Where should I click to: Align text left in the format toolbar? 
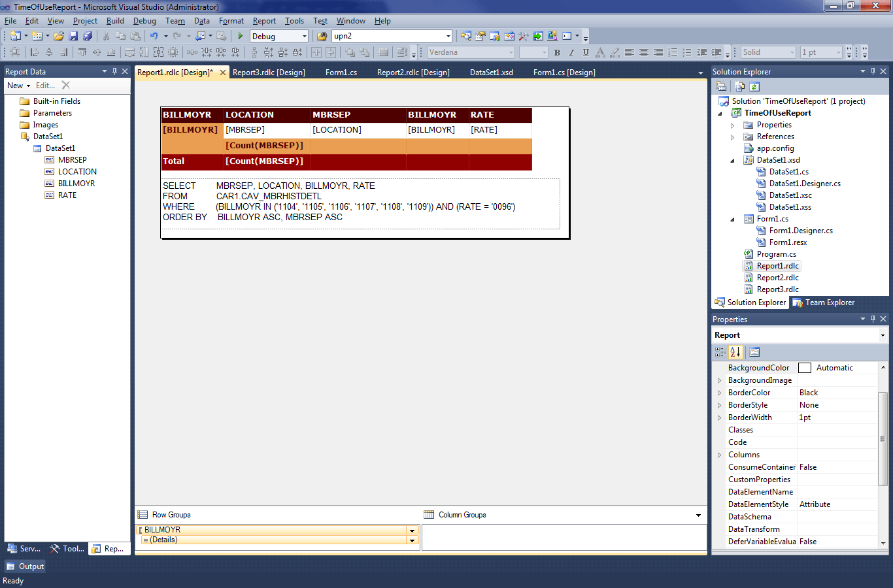point(630,52)
